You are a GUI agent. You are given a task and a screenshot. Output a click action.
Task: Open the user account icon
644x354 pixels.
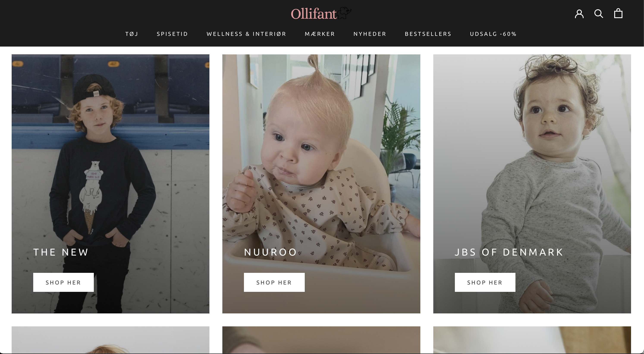579,14
